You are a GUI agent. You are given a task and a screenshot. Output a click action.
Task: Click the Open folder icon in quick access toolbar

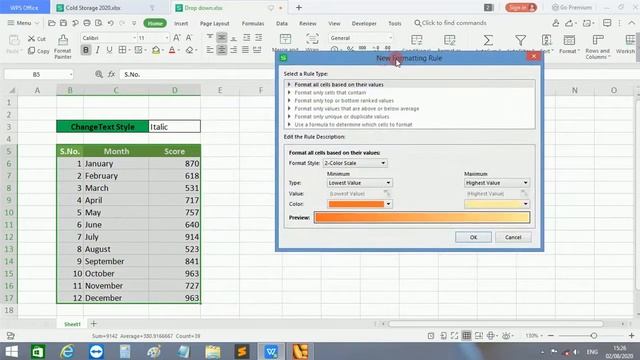coord(52,23)
